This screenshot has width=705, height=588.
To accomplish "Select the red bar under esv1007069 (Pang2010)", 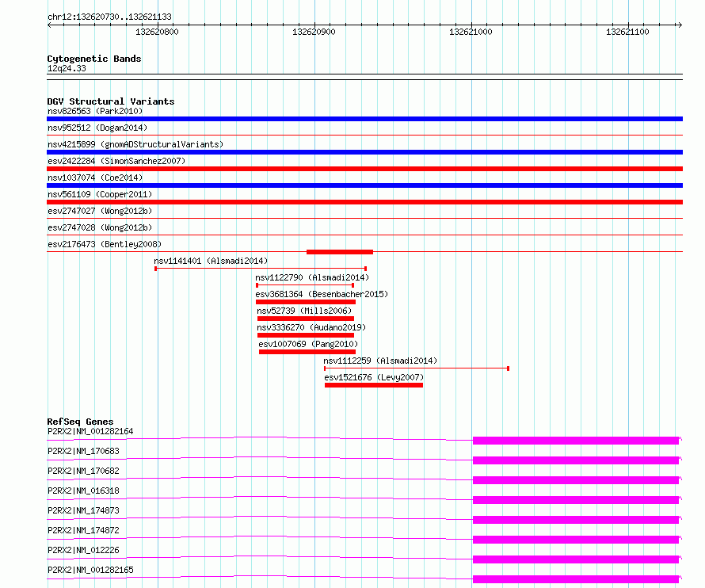I will 307,352.
